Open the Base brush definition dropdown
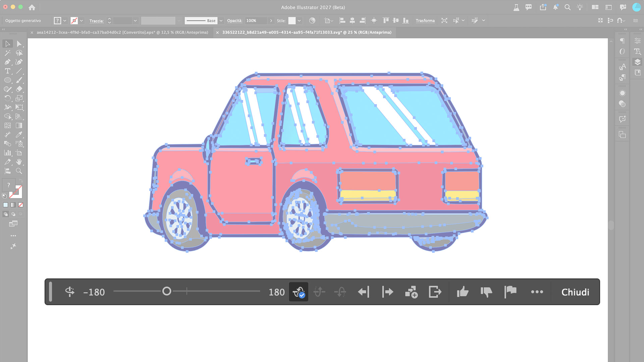 point(221,21)
